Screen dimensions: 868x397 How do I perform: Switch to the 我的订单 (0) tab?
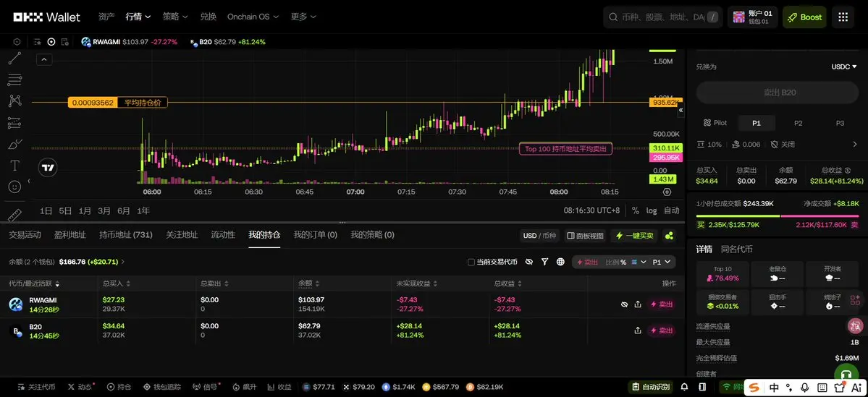click(316, 235)
